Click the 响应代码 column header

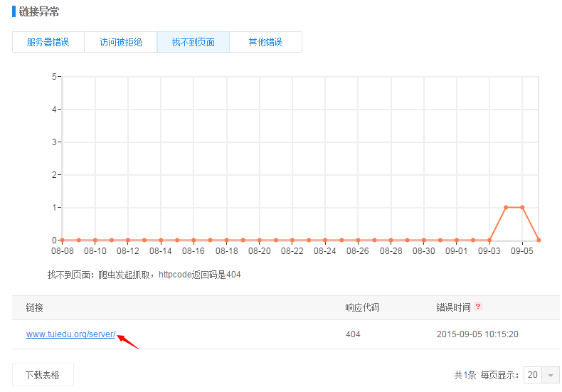click(362, 307)
